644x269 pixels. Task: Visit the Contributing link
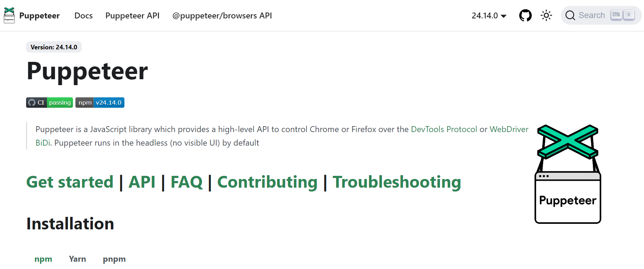tap(267, 182)
